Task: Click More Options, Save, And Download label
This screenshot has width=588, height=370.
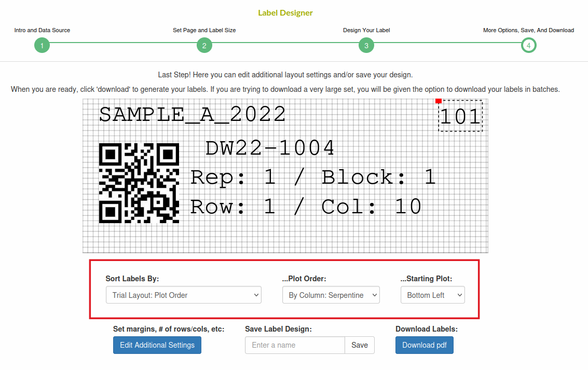Action: tap(528, 30)
